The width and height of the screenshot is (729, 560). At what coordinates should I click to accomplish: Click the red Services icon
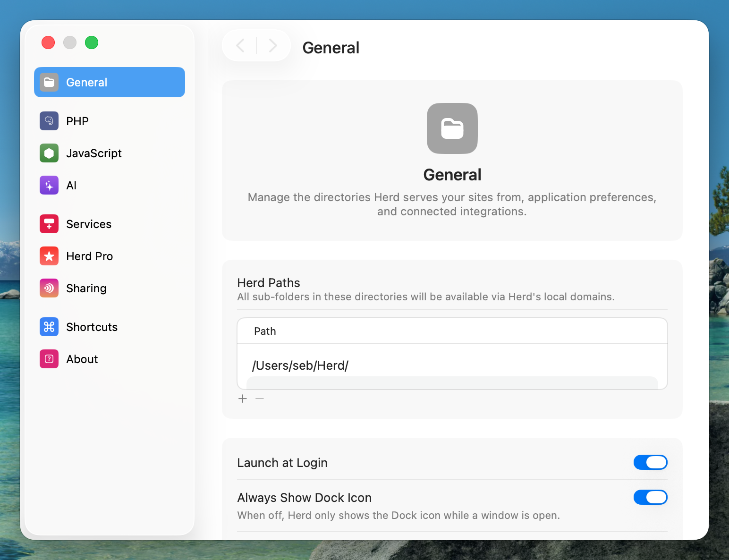[x=49, y=224]
